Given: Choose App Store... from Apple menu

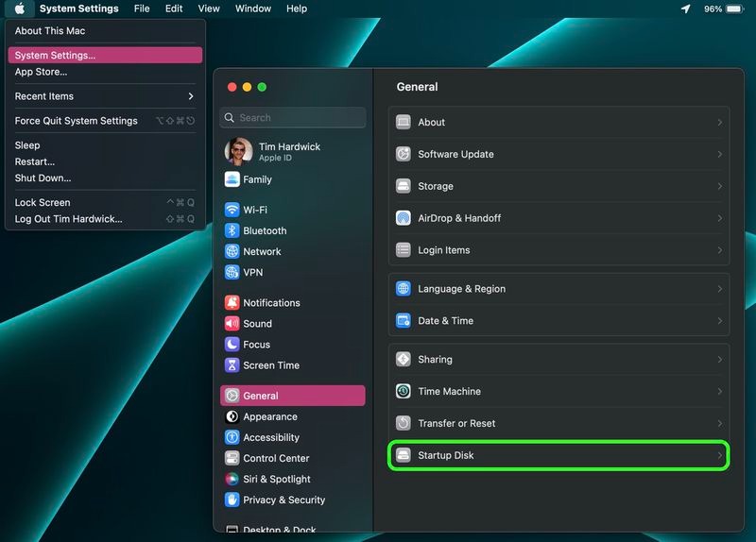Looking at the screenshot, I should click(105, 72).
